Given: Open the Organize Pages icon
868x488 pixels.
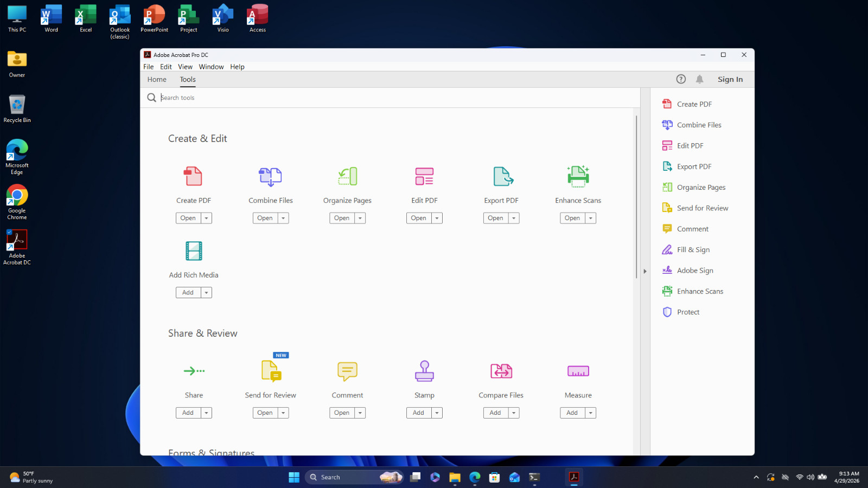Looking at the screenshot, I should (x=347, y=176).
